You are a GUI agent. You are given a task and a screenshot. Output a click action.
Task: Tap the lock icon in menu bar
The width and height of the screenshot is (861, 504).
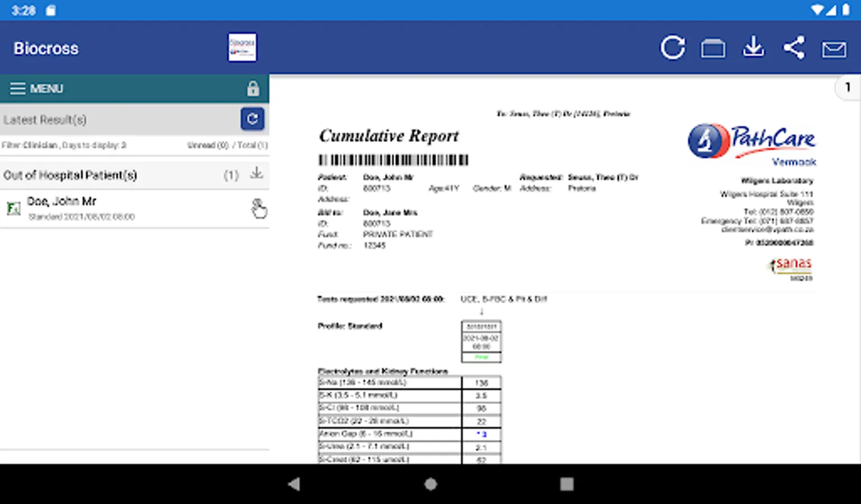(253, 88)
